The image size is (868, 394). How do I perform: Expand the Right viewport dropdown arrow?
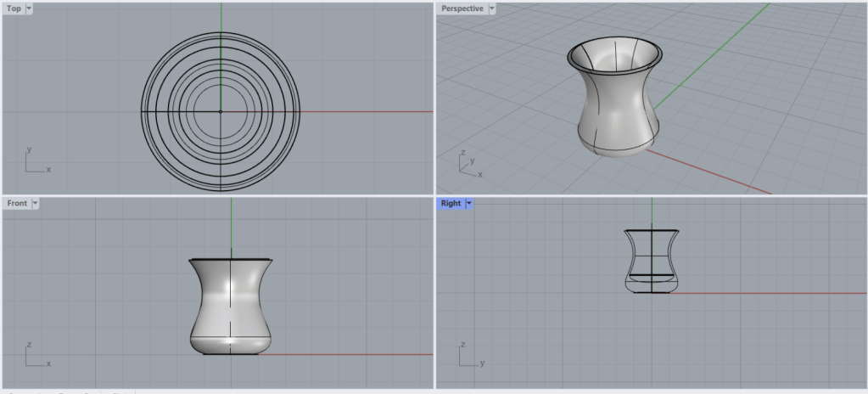(x=469, y=204)
